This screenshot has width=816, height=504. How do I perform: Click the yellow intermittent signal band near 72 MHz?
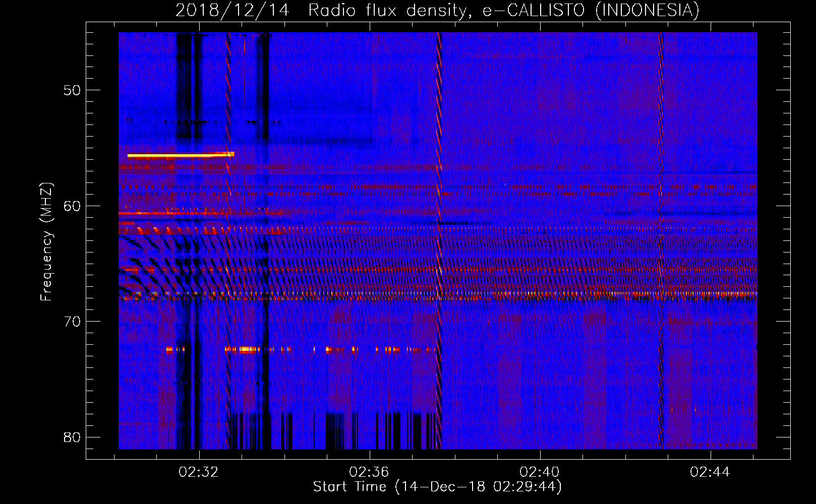point(301,349)
